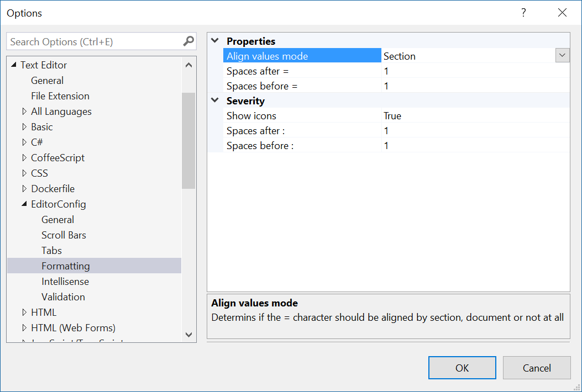Collapse the EditorConfig tree node

pyautogui.click(x=24, y=204)
